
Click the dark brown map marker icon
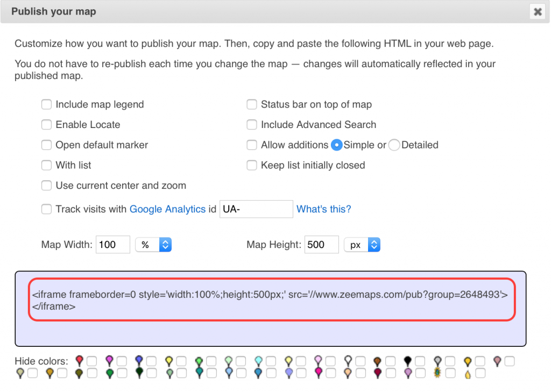click(378, 360)
